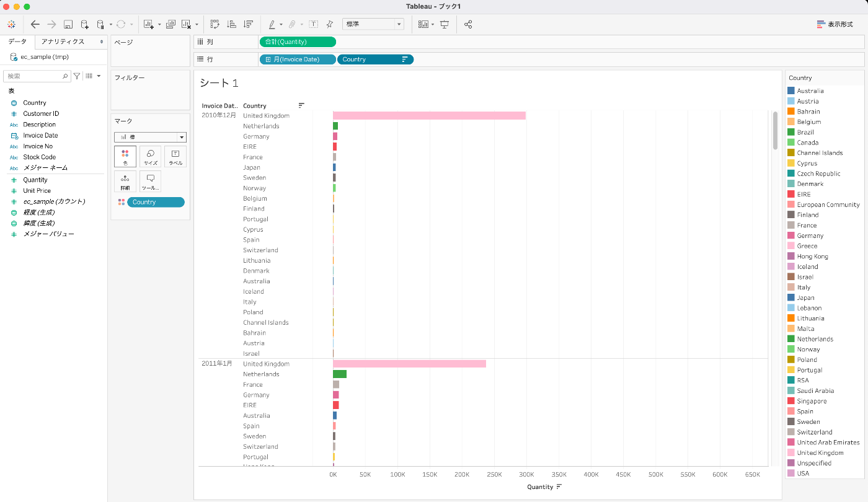Image resolution: width=868 pixels, height=502 pixels.
Task: Click sort icon beside Quantity axis title
Action: coord(559,487)
